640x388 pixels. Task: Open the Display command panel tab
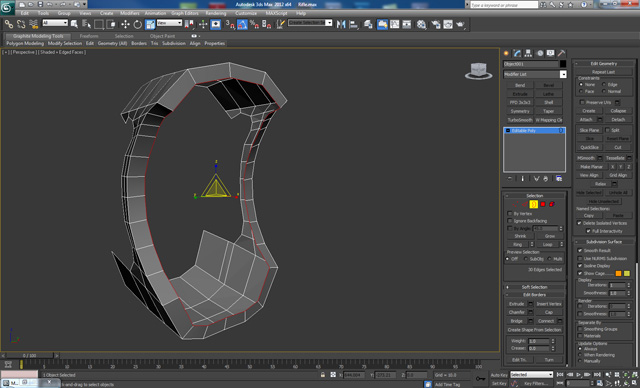point(551,53)
